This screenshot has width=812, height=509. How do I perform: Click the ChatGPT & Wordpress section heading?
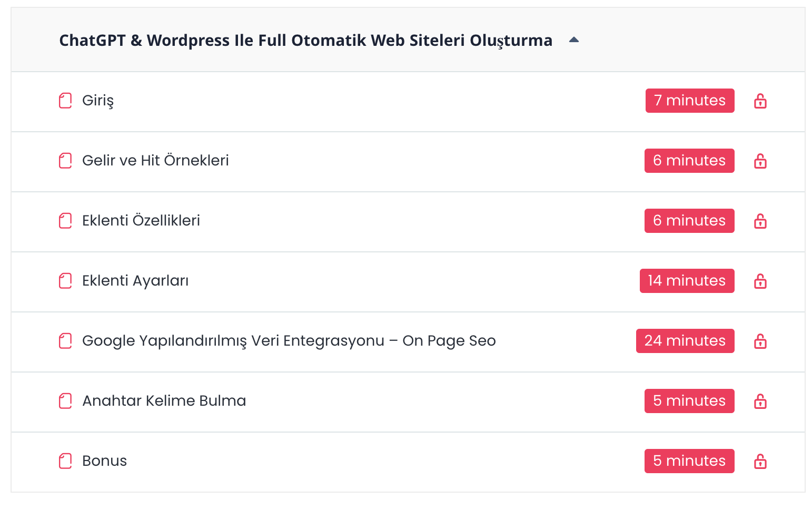[306, 40]
